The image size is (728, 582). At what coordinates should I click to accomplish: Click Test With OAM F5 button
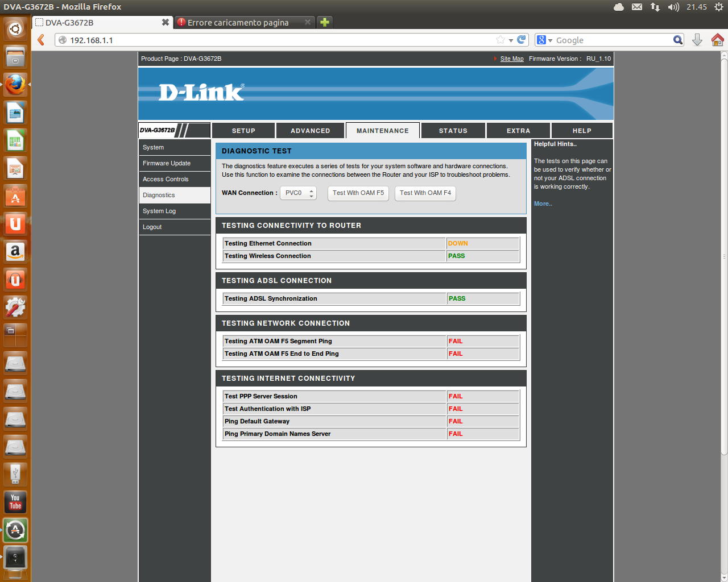coord(358,193)
